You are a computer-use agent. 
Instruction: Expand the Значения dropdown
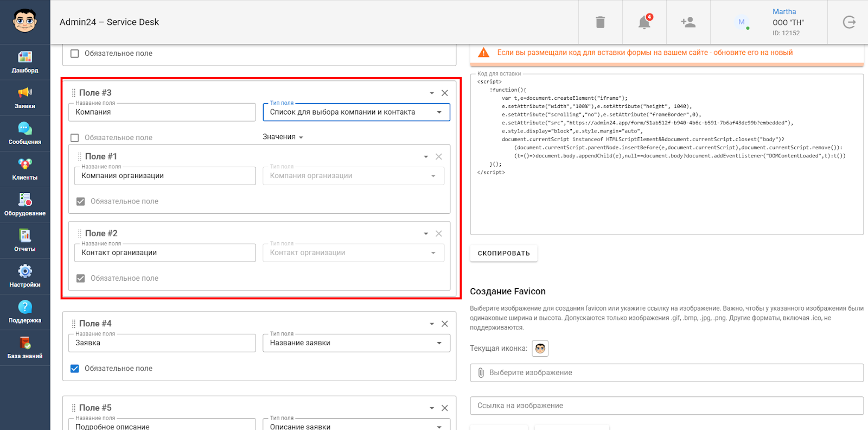(x=283, y=137)
